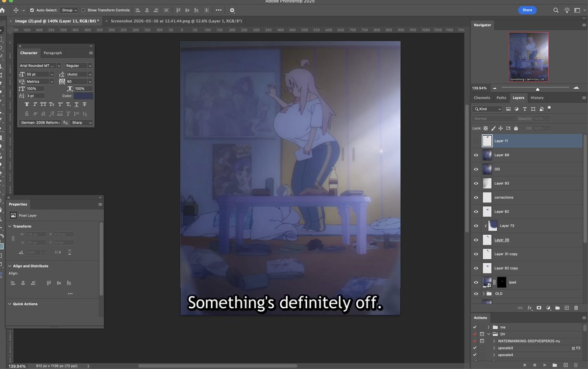Select the upscale3 action

point(505,347)
